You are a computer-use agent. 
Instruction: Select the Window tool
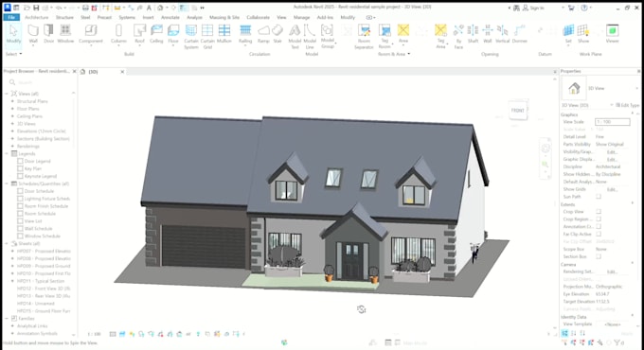pyautogui.click(x=65, y=34)
